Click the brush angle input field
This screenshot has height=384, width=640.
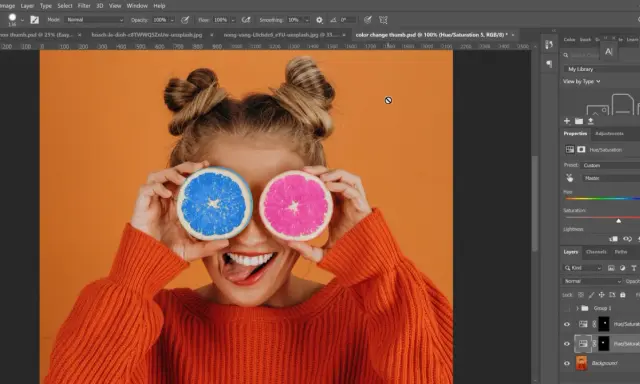[x=348, y=20]
